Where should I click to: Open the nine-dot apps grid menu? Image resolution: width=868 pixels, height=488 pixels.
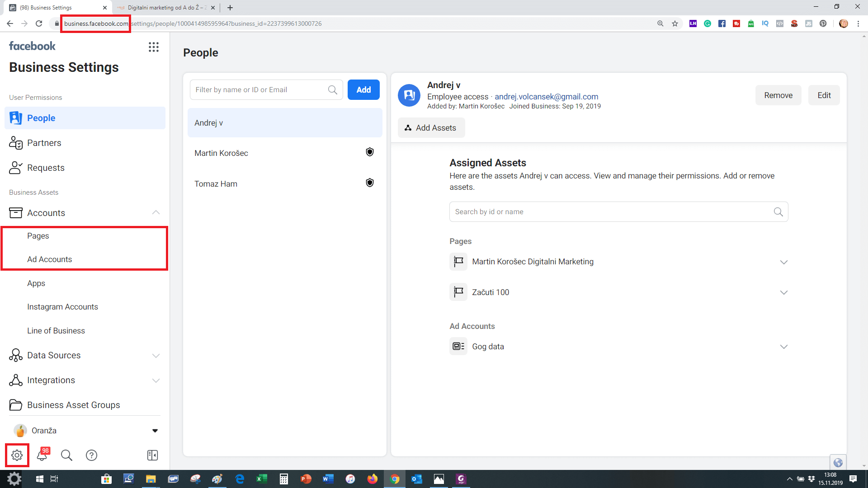coord(154,47)
